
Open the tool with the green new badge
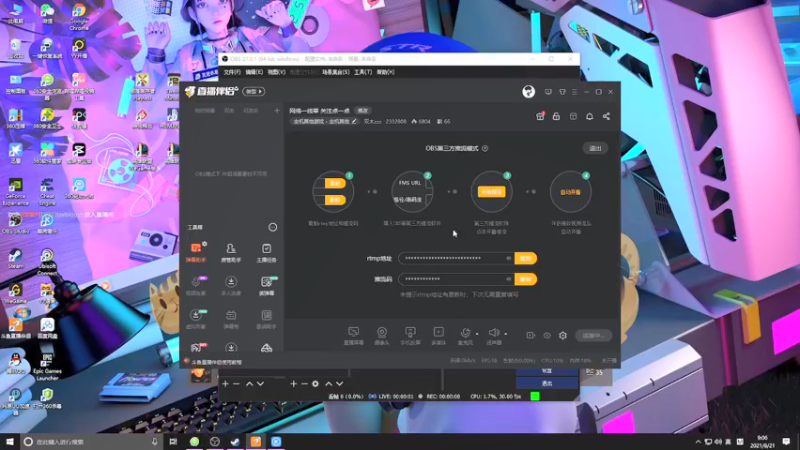266,285
